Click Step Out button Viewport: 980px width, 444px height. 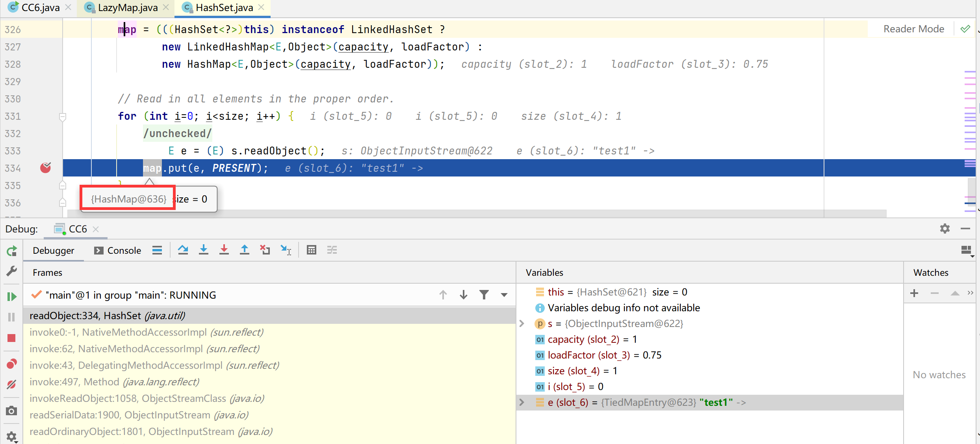245,250
